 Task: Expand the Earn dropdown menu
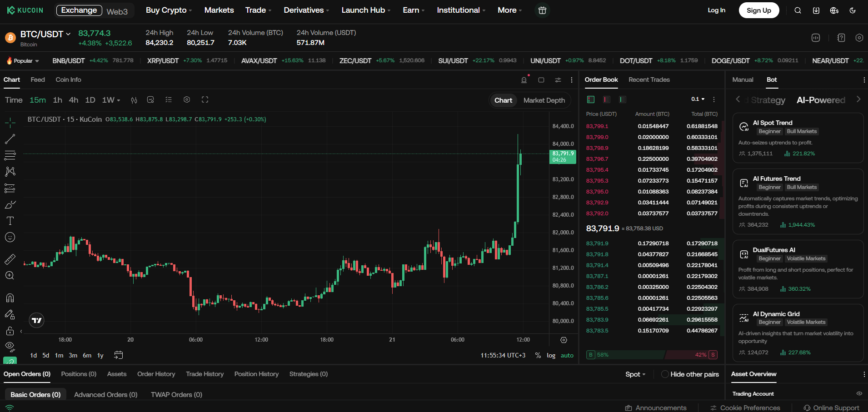(414, 10)
